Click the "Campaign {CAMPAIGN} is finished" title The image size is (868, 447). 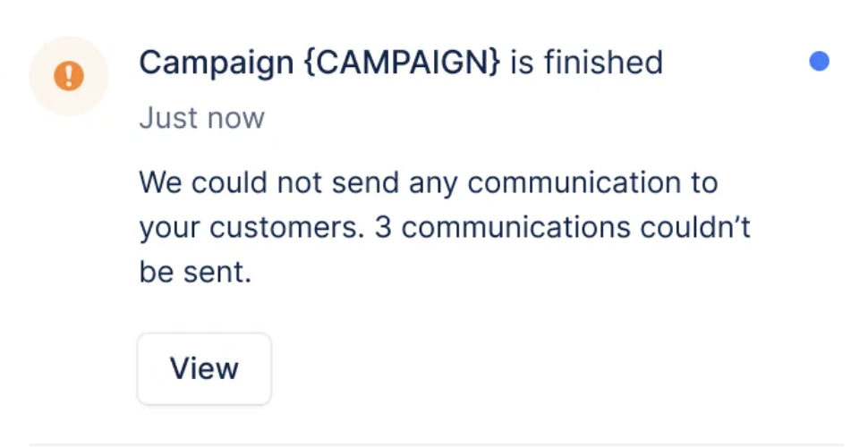[401, 63]
